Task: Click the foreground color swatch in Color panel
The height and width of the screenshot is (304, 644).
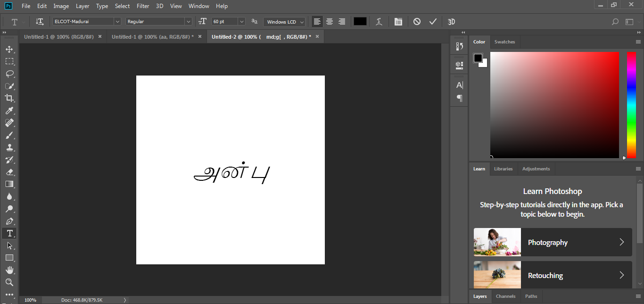Action: (478, 58)
